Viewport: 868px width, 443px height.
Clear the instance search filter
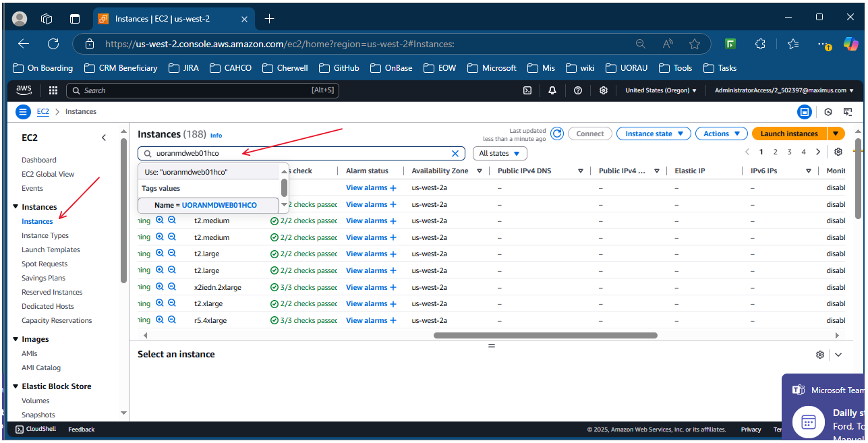[455, 153]
